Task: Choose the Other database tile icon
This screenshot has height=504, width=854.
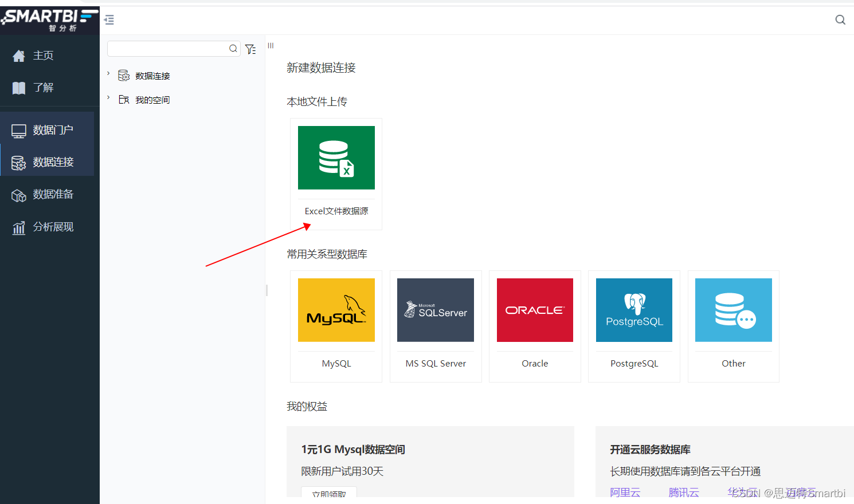Action: (x=734, y=310)
